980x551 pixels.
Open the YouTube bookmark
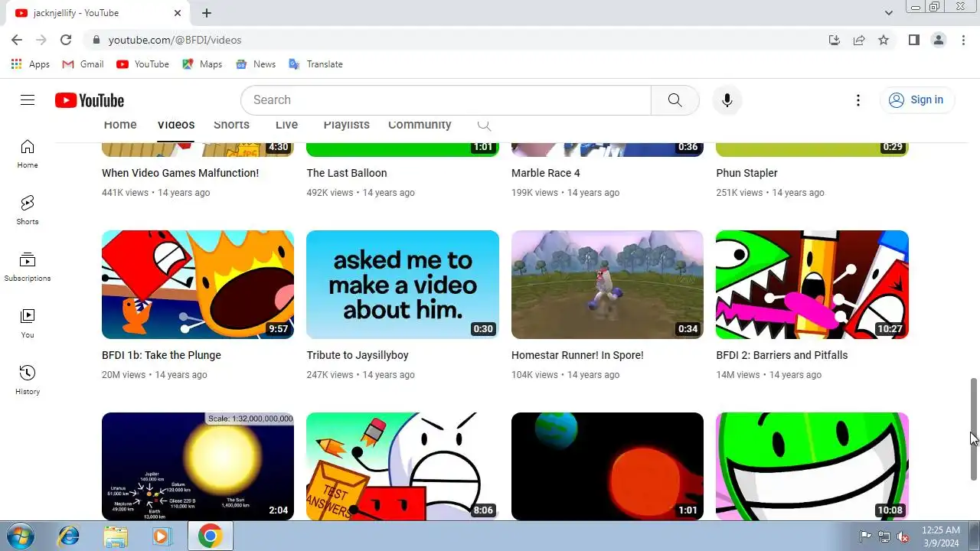click(x=142, y=64)
